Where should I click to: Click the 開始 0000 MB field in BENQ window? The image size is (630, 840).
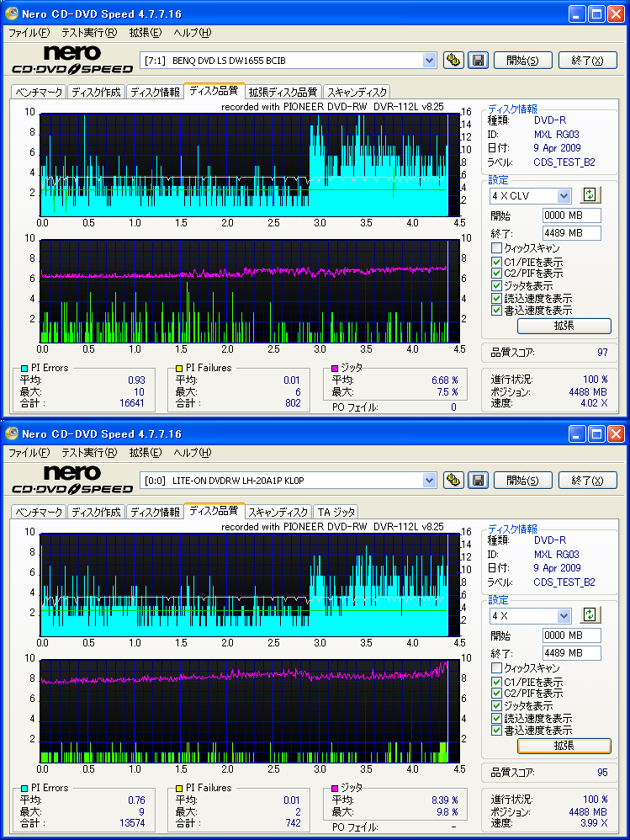(572, 215)
